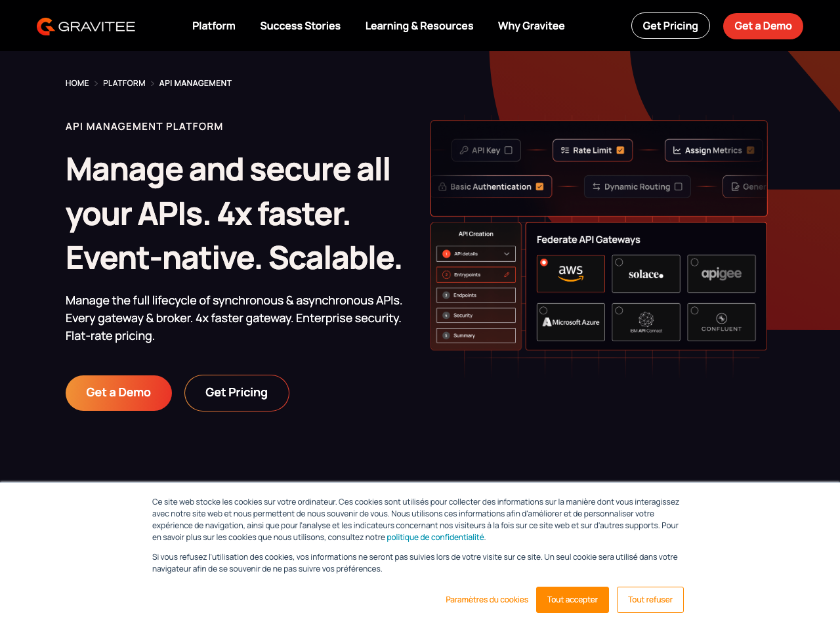Click the Confluent gateway logo
Screen dimensions: 840x630
(721, 322)
